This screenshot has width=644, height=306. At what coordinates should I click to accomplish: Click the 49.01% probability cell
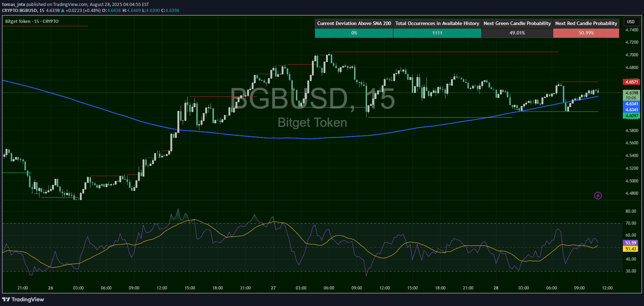517,33
